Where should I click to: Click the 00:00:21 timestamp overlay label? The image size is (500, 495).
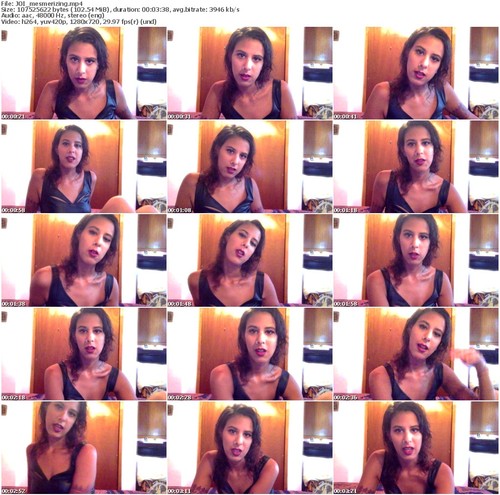13,117
